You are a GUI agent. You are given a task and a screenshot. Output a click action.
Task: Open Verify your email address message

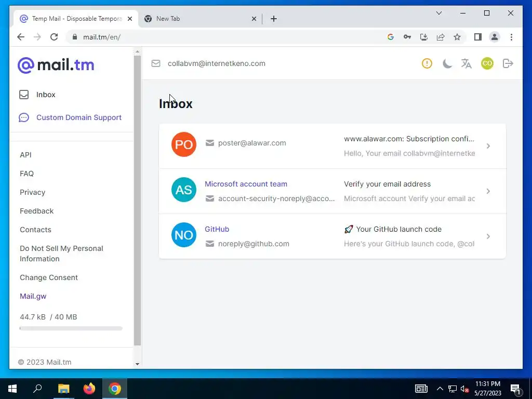pos(387,184)
